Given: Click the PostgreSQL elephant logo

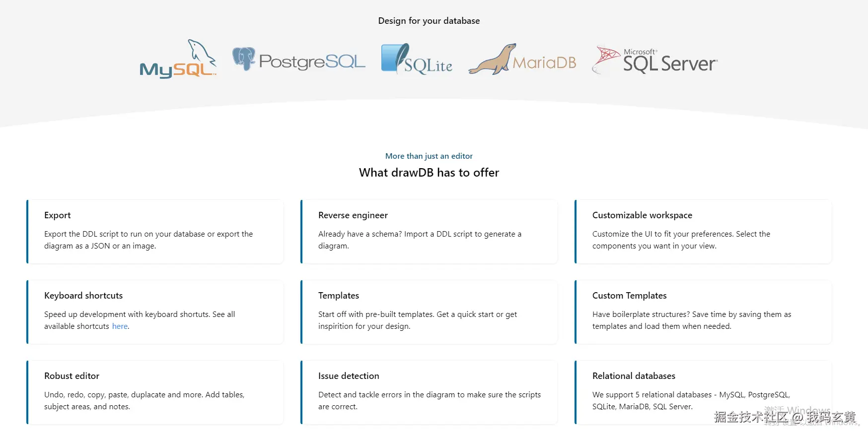Looking at the screenshot, I should coord(298,61).
